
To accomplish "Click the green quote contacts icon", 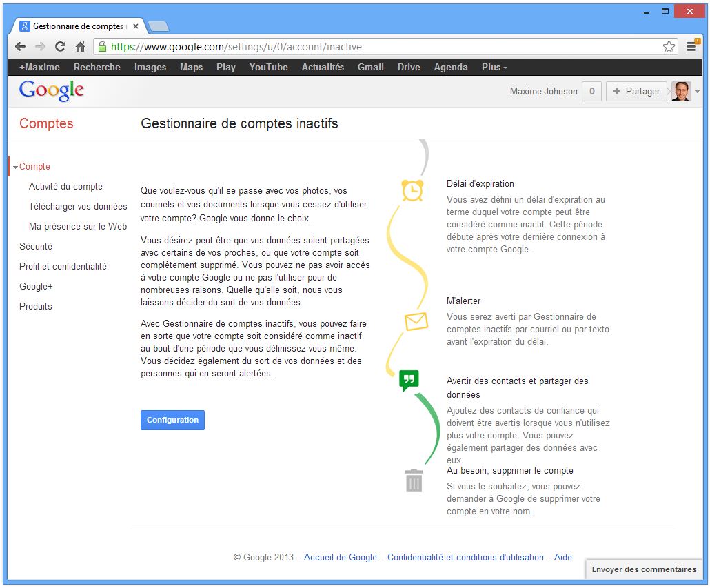I will tap(409, 380).
